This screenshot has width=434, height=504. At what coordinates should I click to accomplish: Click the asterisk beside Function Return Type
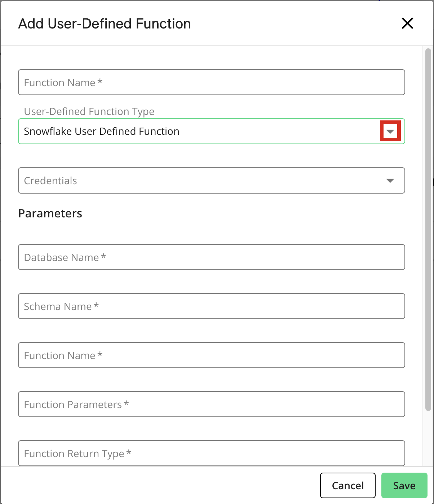point(129,453)
